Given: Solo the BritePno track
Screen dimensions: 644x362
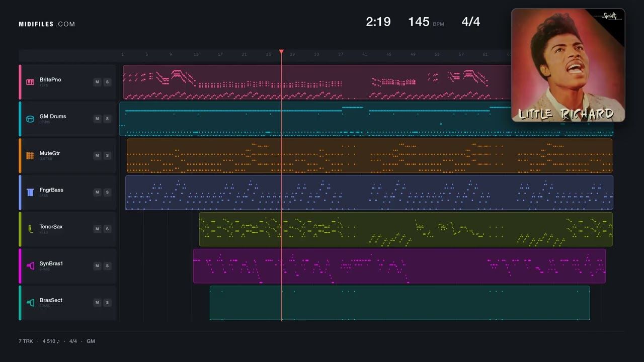Looking at the screenshot, I should [107, 82].
